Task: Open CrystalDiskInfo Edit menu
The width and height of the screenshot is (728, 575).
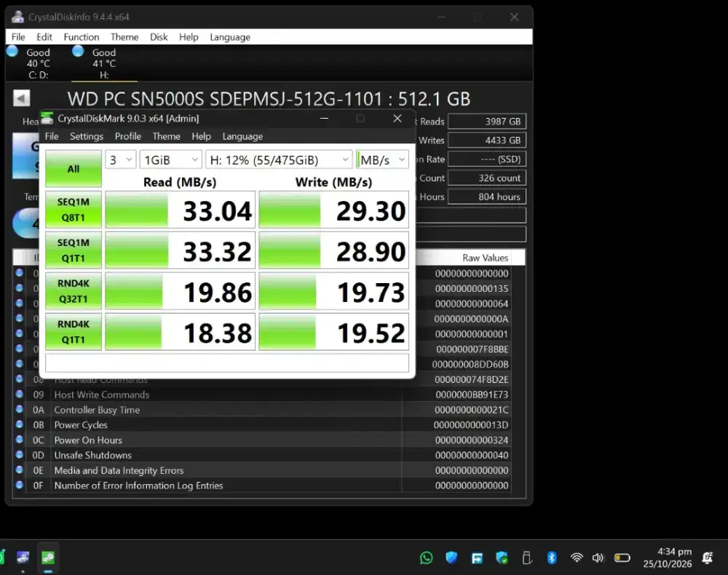Action: coord(44,36)
